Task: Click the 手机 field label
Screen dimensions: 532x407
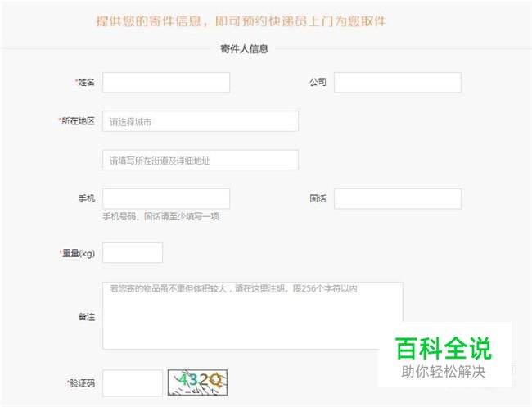Action: [87, 198]
